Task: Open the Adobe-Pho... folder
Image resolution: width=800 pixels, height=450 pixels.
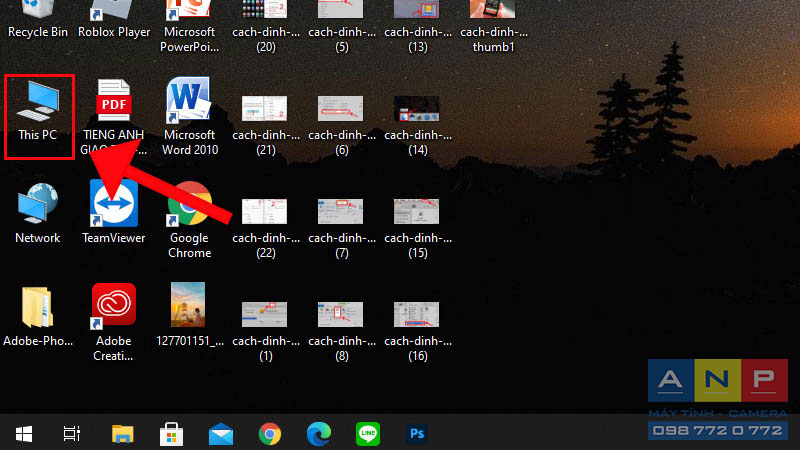Action: point(38,317)
